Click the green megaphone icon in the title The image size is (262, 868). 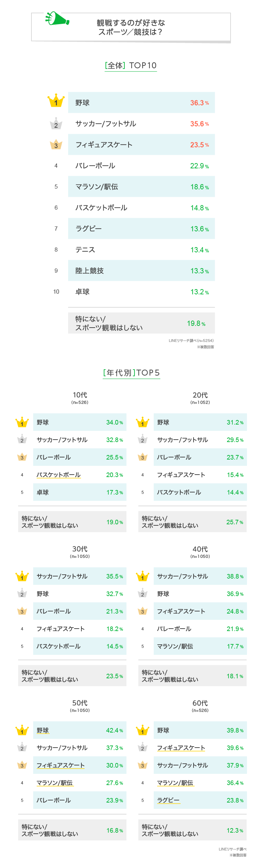[57, 18]
